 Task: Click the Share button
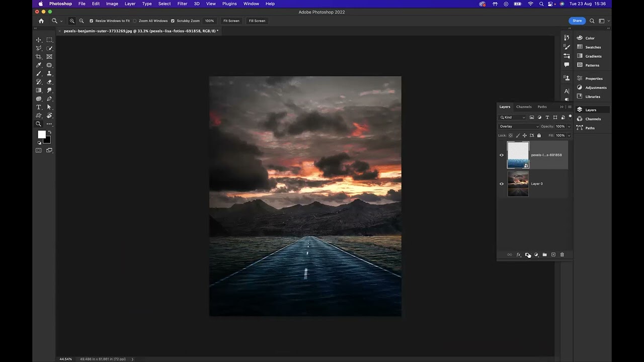coord(577,21)
